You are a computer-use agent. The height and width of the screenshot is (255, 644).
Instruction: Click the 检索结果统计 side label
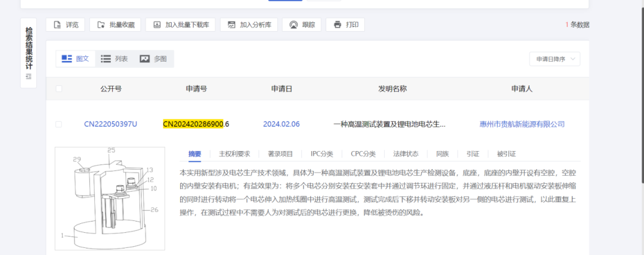point(29,48)
